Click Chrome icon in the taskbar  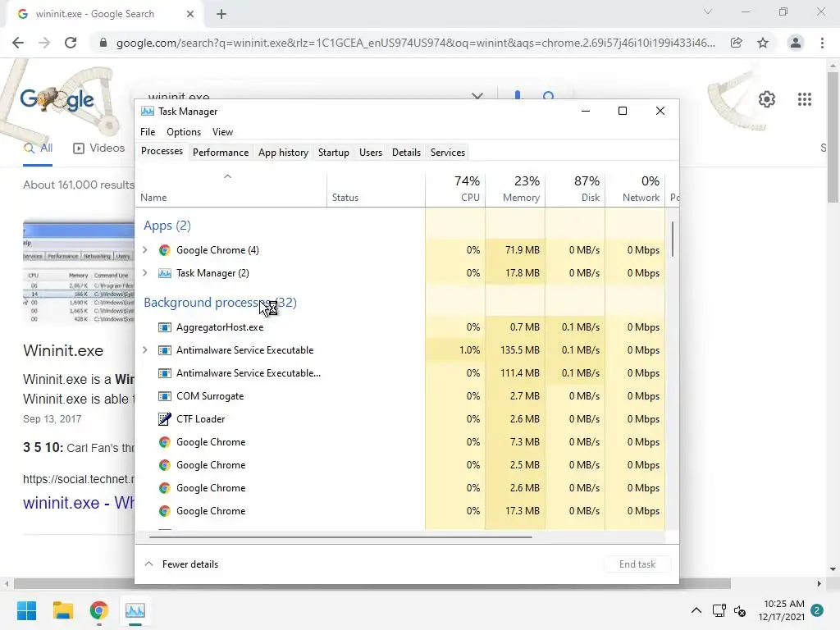(x=98, y=610)
